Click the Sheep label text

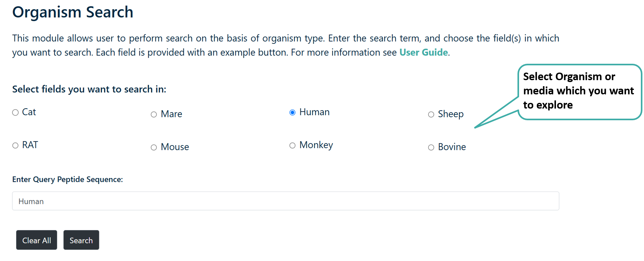point(451,114)
